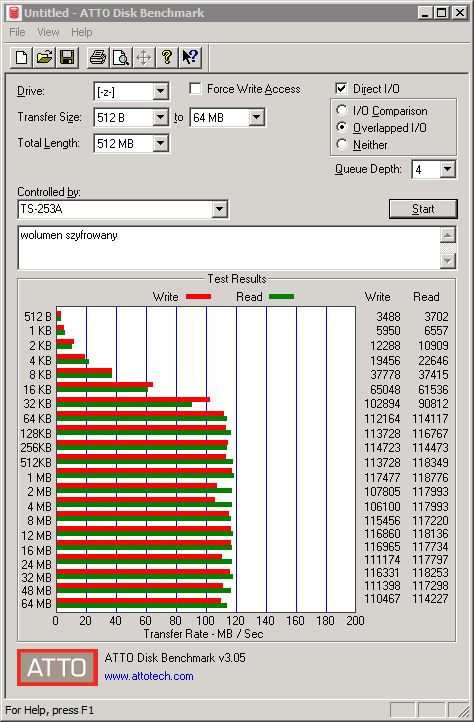The height and width of the screenshot is (722, 474).
Task: Uncheck the Direct I/O checkbox
Action: click(x=341, y=88)
